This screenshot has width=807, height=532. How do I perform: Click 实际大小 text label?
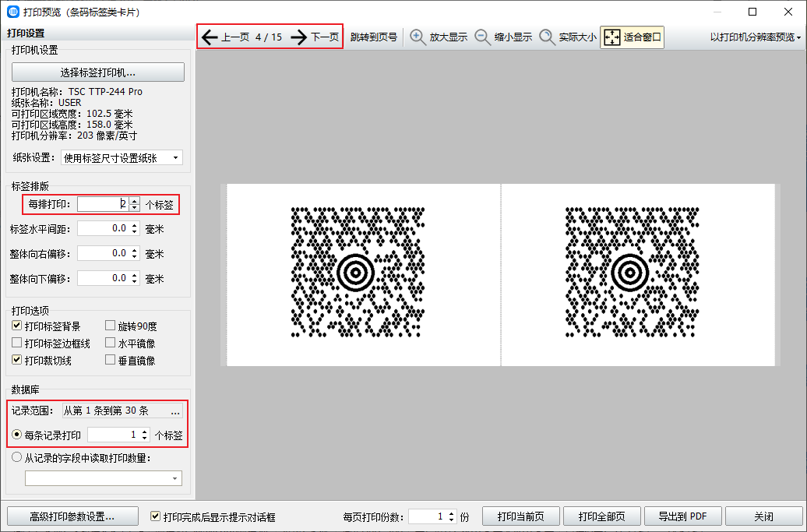point(578,37)
